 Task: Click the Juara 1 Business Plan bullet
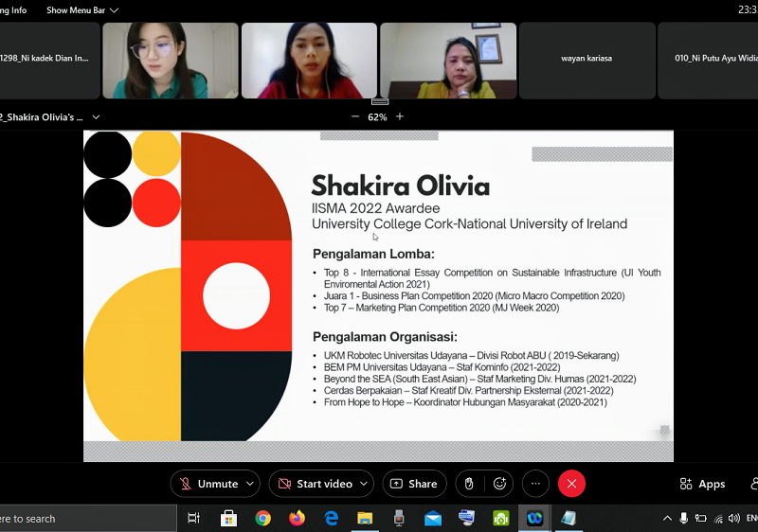pyautogui.click(x=475, y=296)
